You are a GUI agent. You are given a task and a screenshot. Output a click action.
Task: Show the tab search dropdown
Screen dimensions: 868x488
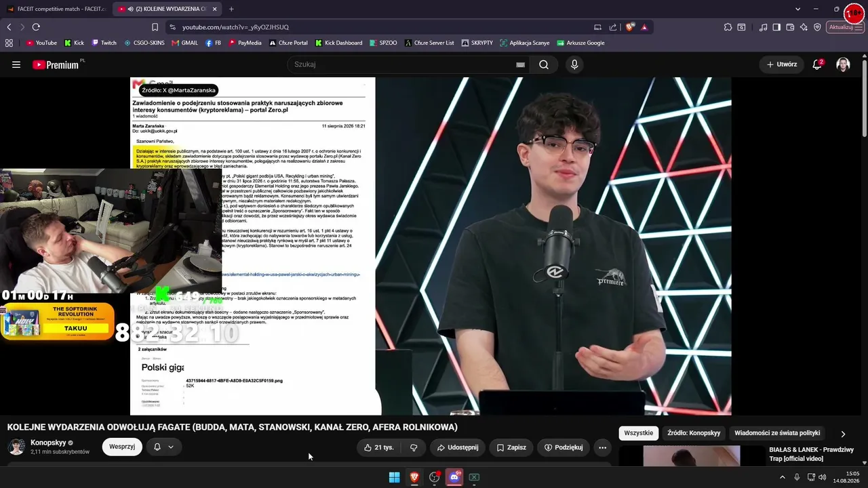(x=797, y=9)
